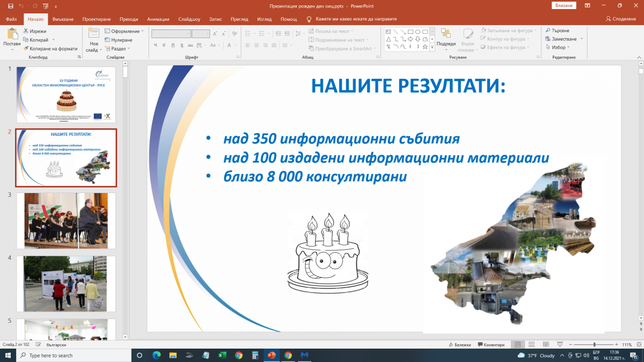Zoom in with the plus button
644x362 pixels.
coord(617,345)
